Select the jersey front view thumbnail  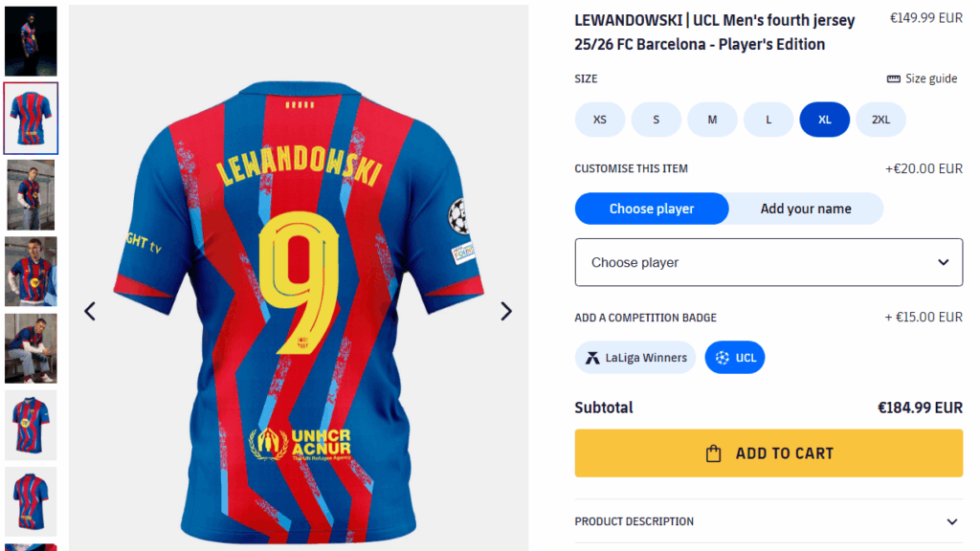point(31,425)
